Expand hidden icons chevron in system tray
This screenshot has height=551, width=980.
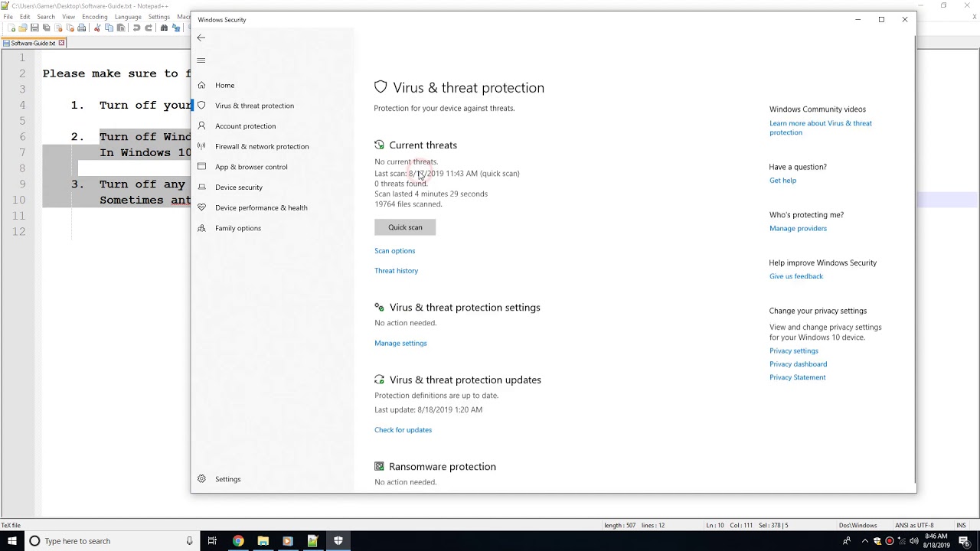pos(865,541)
